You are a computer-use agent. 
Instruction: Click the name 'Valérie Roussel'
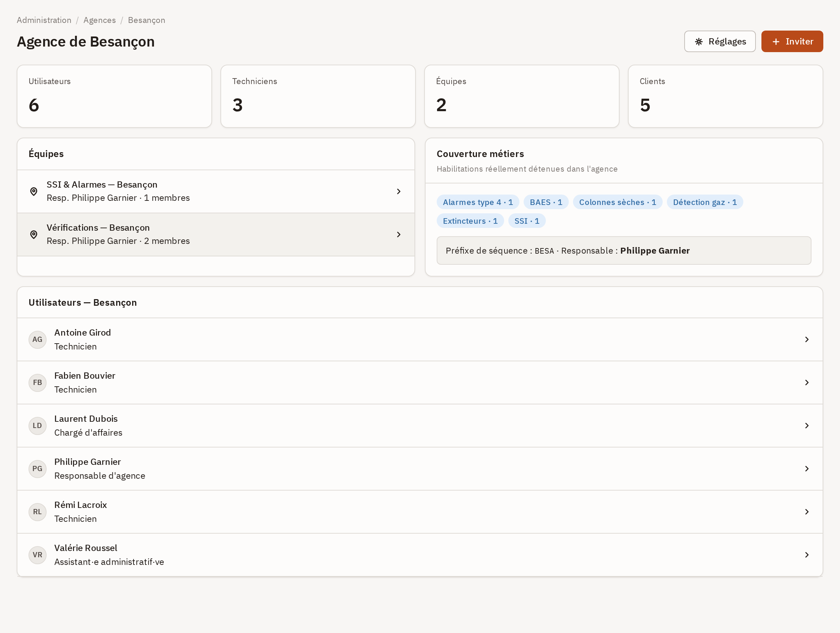click(x=86, y=548)
